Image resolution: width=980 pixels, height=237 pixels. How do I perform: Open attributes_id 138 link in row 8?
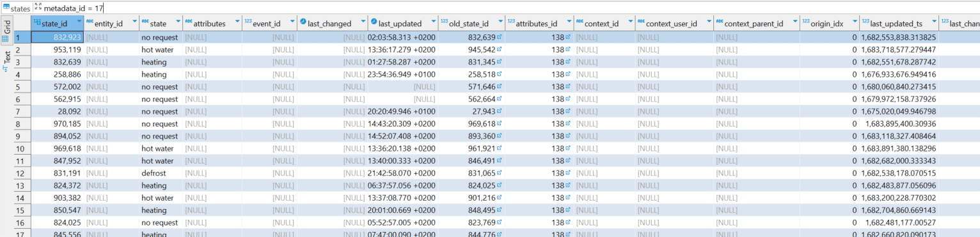568,124
